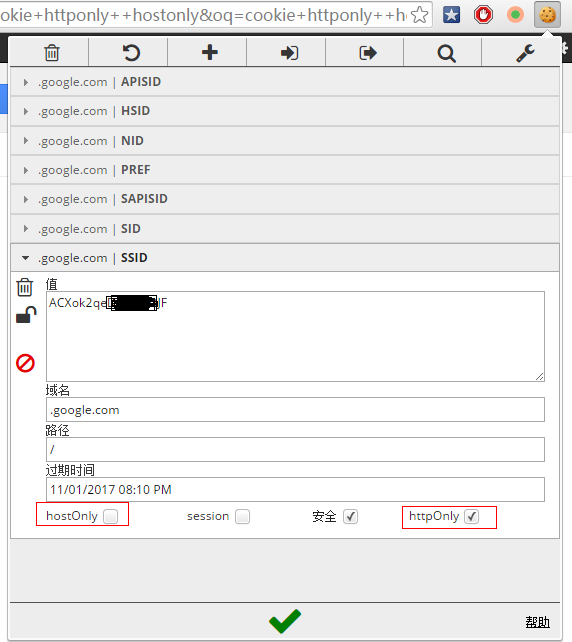Viewport: 572px width, 642px height.
Task: Click the browser address bar URL
Action: (203, 15)
